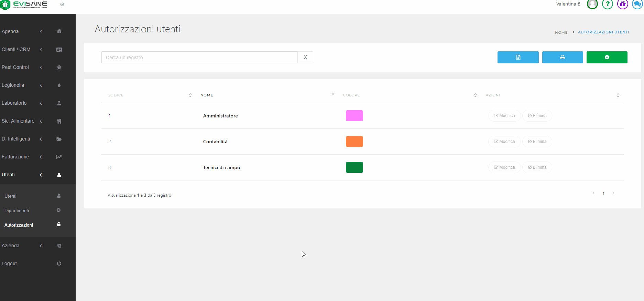Click the Excel export icon button
This screenshot has height=301, width=644.
(518, 57)
